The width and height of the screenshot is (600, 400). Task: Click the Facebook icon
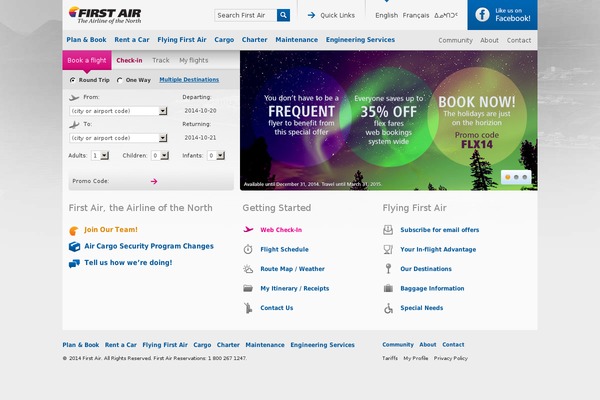pos(482,15)
